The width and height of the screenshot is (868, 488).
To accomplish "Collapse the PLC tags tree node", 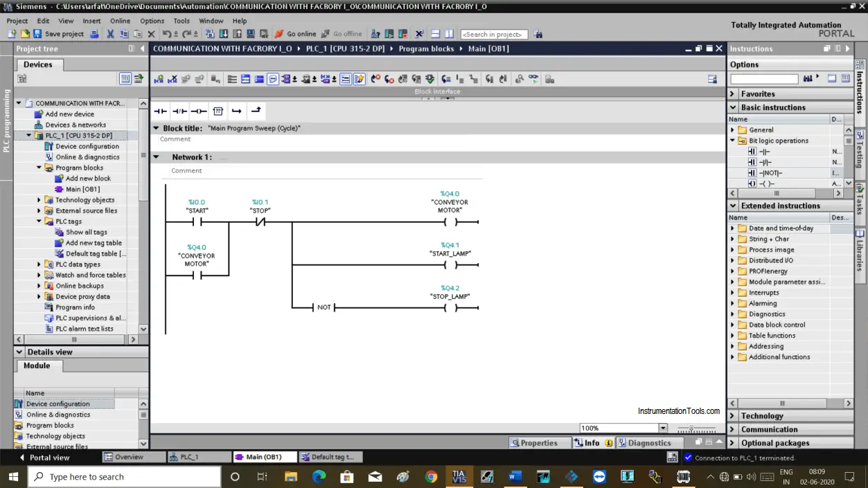I will coord(39,222).
